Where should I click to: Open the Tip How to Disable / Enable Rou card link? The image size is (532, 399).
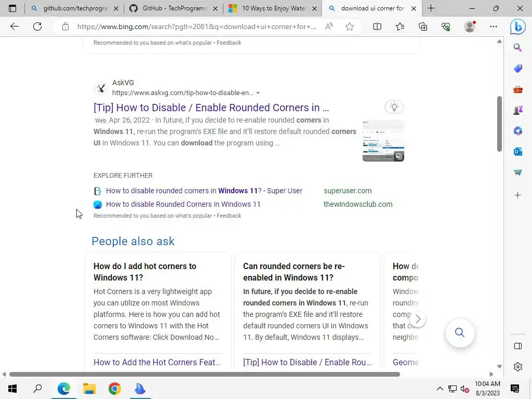pyautogui.click(x=307, y=362)
